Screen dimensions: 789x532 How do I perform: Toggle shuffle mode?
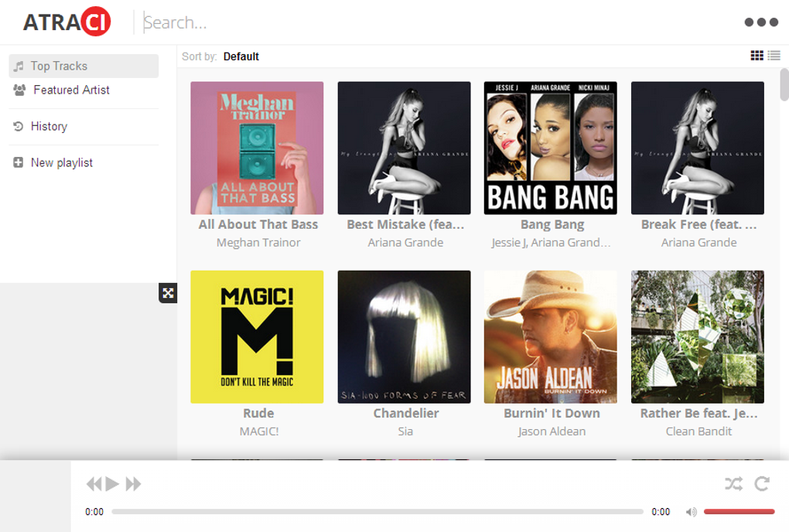pos(733,484)
